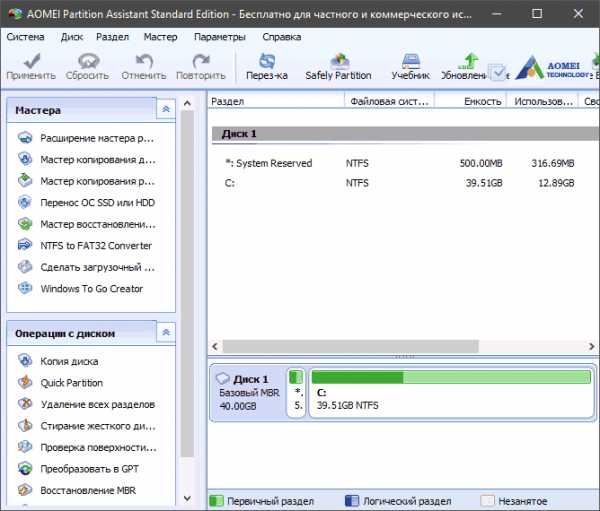Image resolution: width=600 pixels, height=511 pixels.
Task: Choose Стирание жесткого ди… operation
Action: coord(98,426)
